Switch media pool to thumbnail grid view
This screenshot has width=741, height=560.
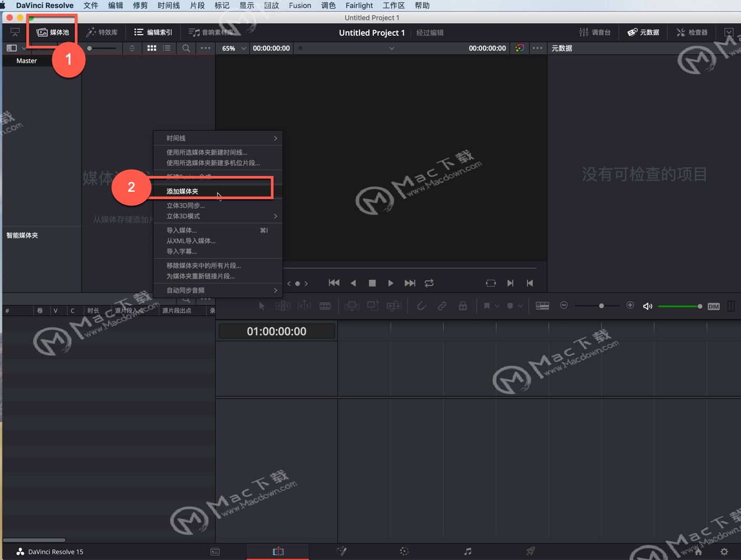pos(152,48)
